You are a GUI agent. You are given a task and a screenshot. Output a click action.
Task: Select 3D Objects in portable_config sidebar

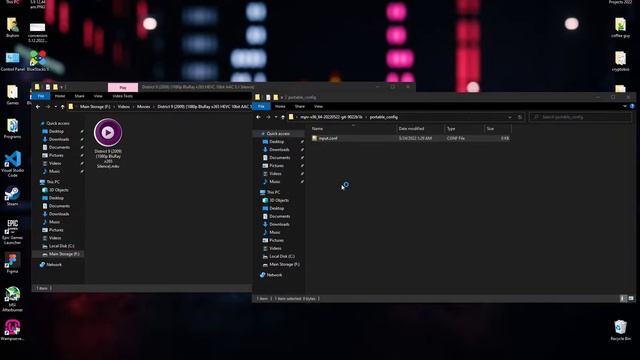(279, 200)
